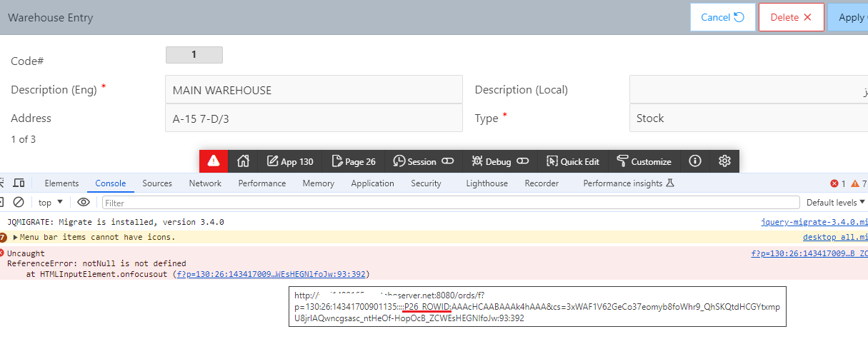Open Customize in the developer toolbar
This screenshot has height=344, width=868.
click(x=644, y=161)
